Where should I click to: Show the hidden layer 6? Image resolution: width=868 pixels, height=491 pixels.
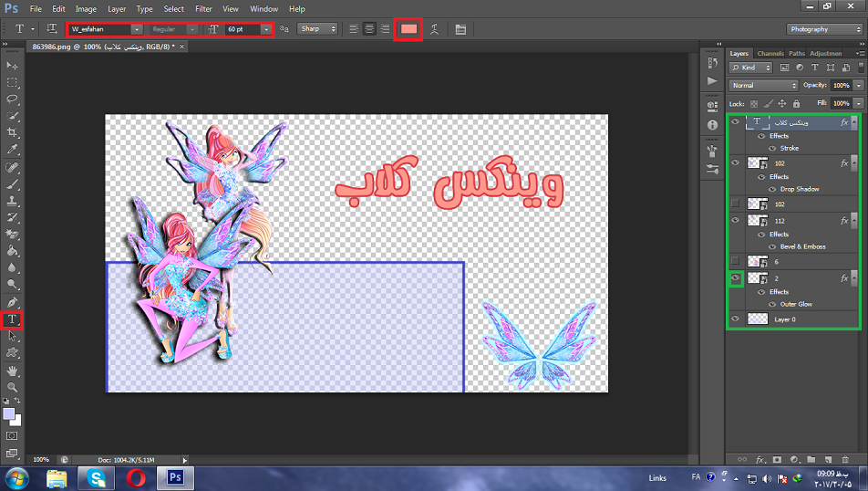click(x=735, y=260)
